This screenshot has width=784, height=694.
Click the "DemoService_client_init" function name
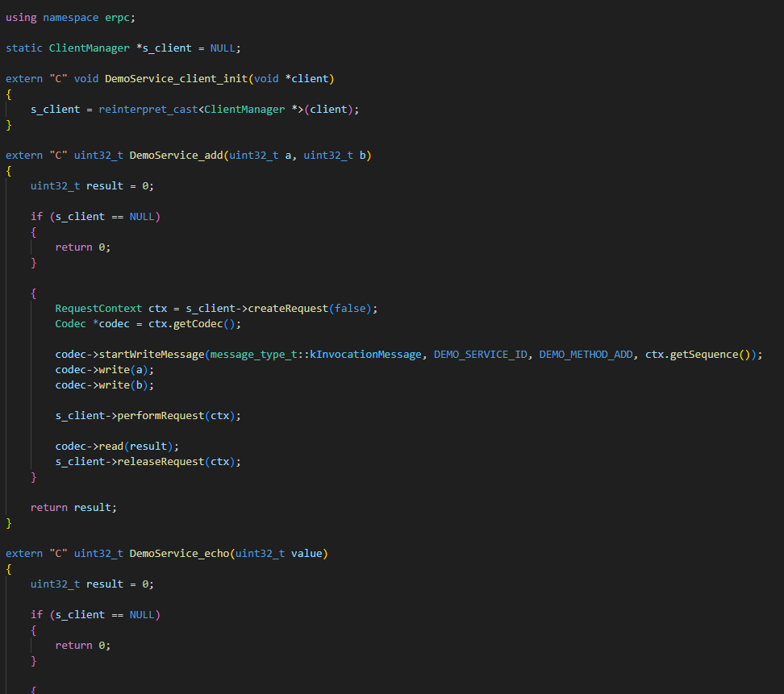[x=176, y=79]
